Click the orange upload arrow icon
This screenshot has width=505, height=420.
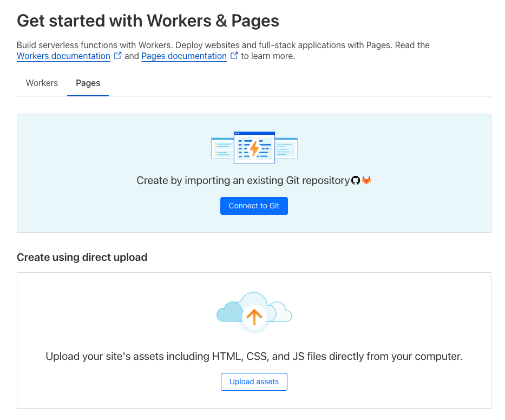click(254, 316)
